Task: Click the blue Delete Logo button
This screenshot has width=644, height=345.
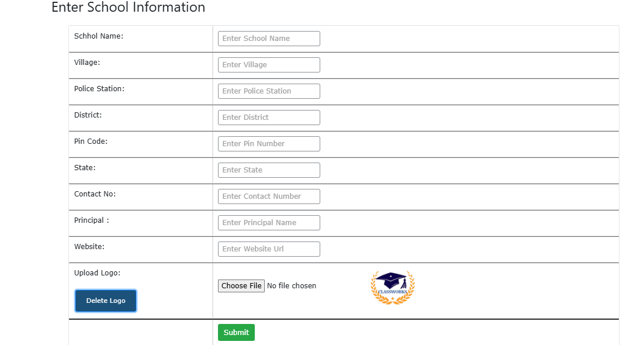Action: coord(106,301)
